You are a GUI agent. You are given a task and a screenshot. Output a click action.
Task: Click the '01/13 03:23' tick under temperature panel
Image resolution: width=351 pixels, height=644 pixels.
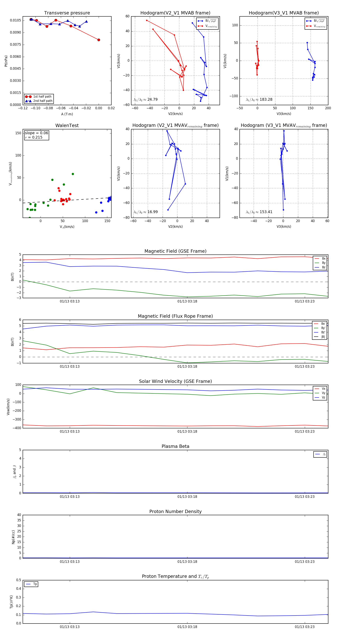(305, 627)
